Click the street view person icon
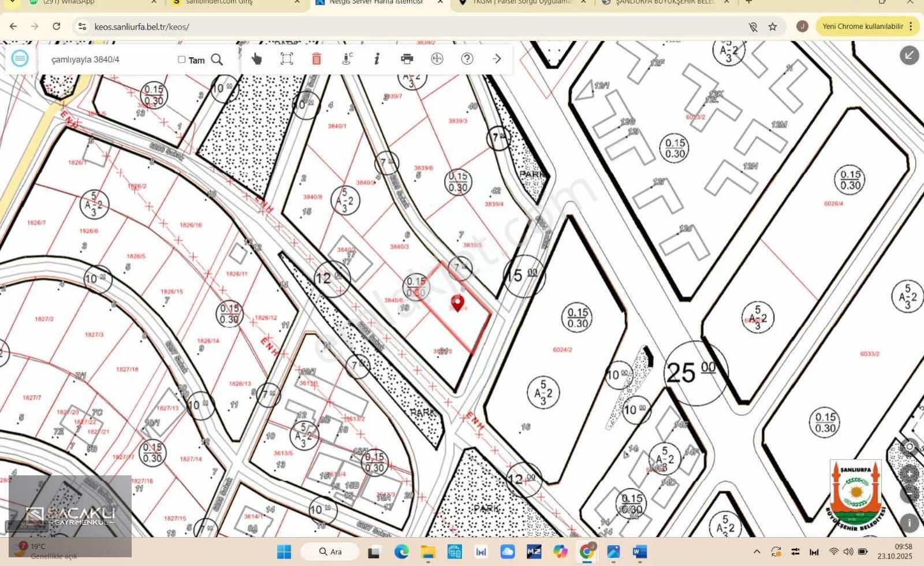 click(x=346, y=59)
